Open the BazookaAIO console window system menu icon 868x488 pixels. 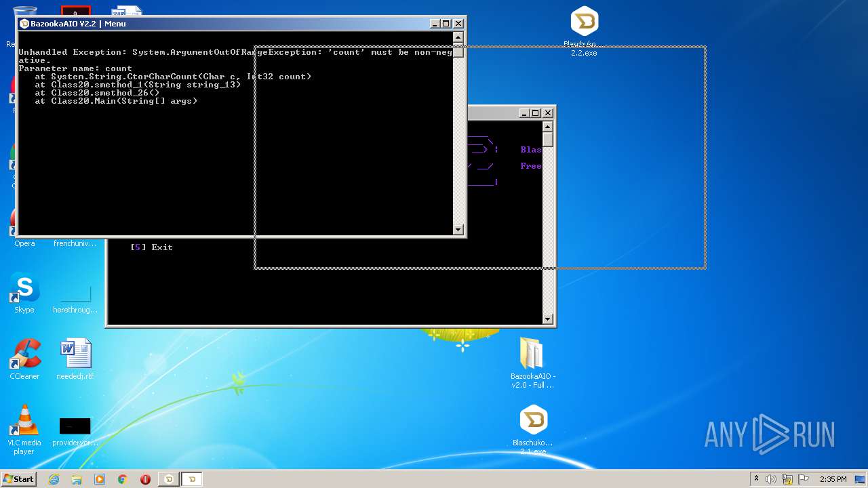pyautogui.click(x=24, y=24)
